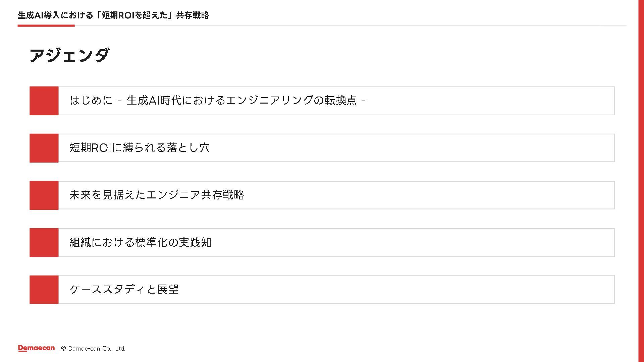The image size is (644, 362).
Task: Click the red square beside ケーススタディ item
Action: pyautogui.click(x=44, y=290)
